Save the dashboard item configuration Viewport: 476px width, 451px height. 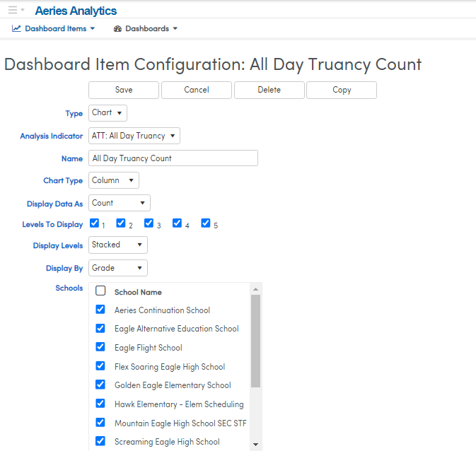click(124, 90)
